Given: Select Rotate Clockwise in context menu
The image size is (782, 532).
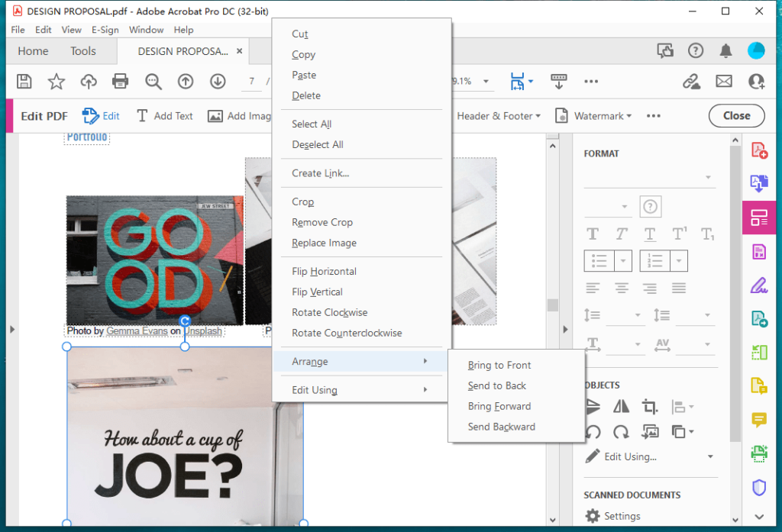Looking at the screenshot, I should coord(330,313).
